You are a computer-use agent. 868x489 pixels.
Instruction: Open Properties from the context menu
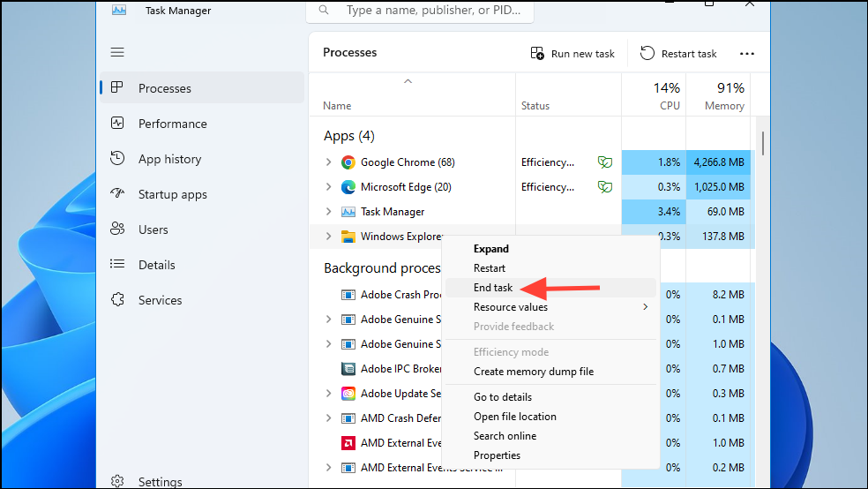pyautogui.click(x=550, y=455)
